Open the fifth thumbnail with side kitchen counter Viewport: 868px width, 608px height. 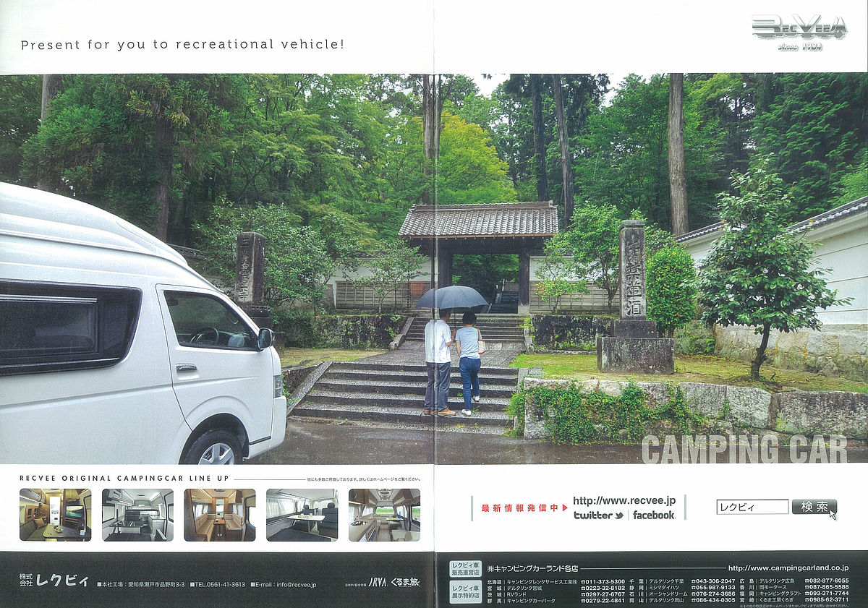coord(384,515)
